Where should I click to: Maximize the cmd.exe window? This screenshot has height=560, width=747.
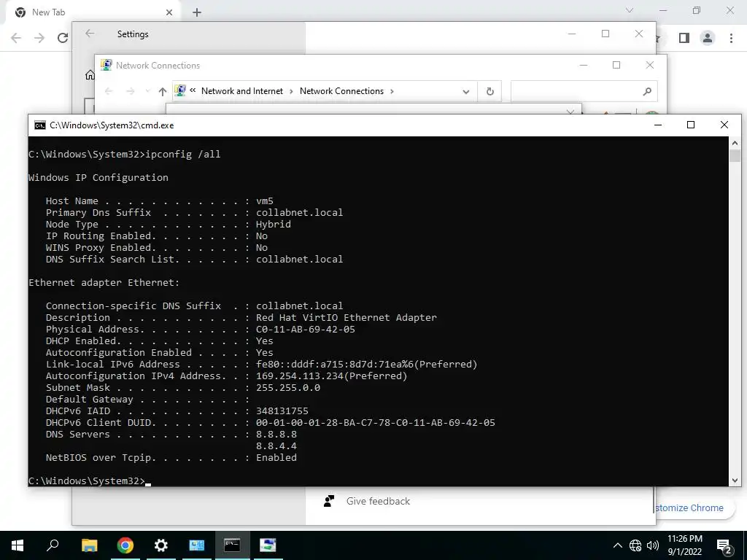pos(691,125)
